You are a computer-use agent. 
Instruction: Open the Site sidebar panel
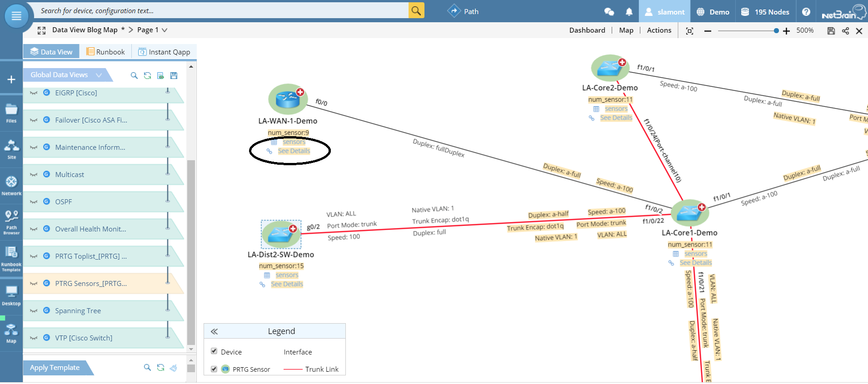[11, 150]
